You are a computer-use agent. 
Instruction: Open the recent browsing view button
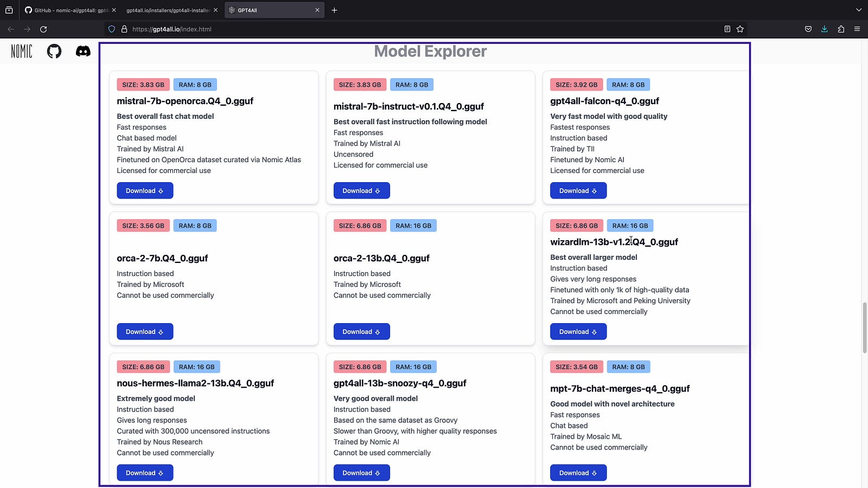click(x=9, y=10)
